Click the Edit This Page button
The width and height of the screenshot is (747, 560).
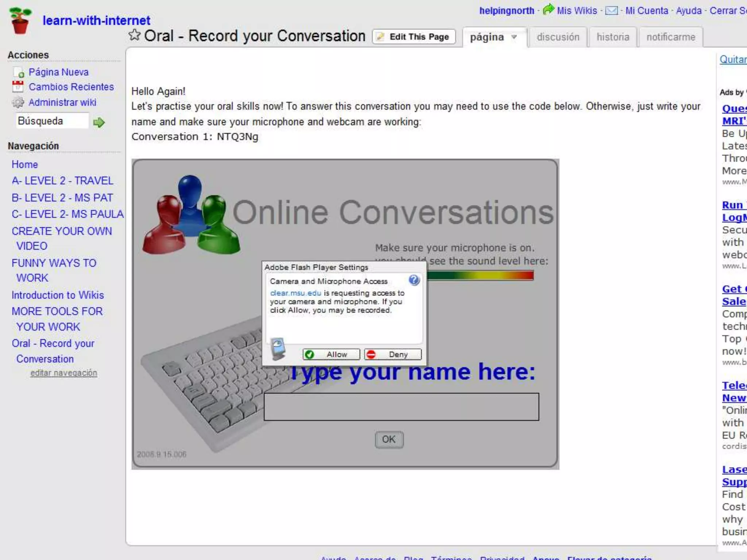coord(414,37)
